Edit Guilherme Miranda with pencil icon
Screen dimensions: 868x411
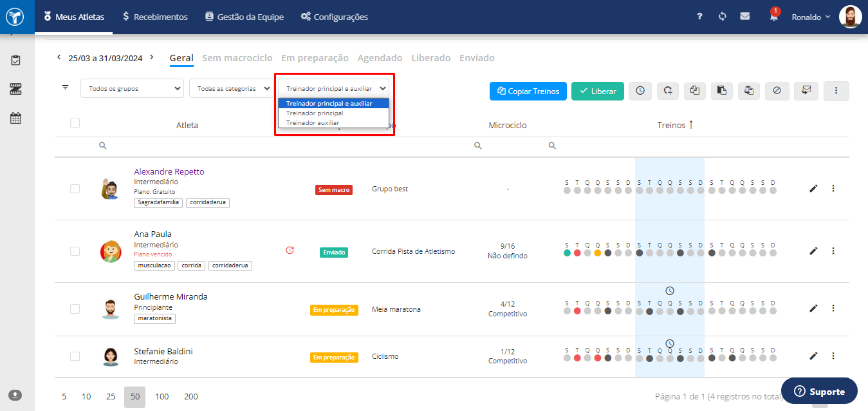813,309
